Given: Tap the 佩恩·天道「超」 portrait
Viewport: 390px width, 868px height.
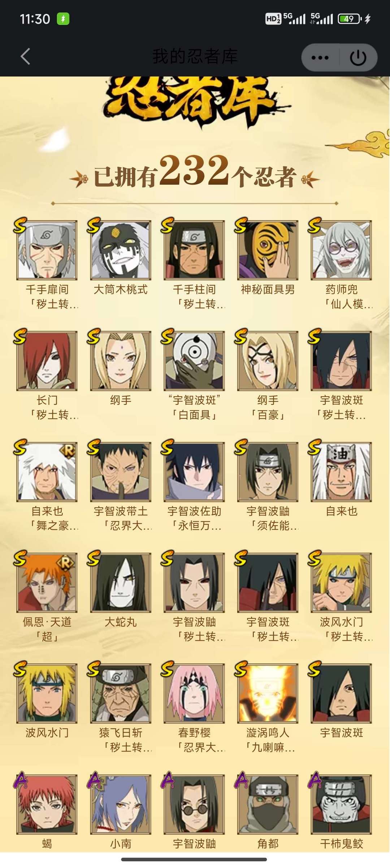Looking at the screenshot, I should click(x=47, y=583).
